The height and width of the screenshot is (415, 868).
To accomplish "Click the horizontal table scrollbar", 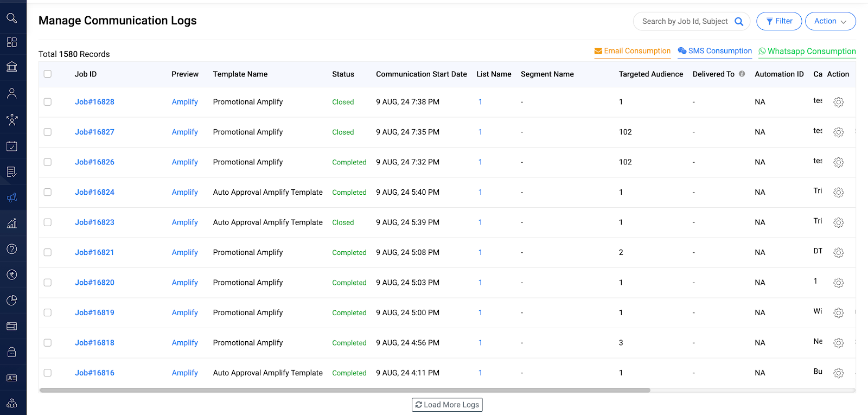I will (345, 390).
